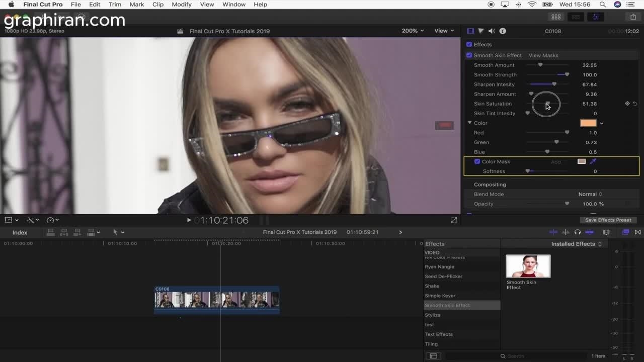The height and width of the screenshot is (362, 644).
Task: Toggle the Transitions browser bowtie icon
Action: coord(637,232)
